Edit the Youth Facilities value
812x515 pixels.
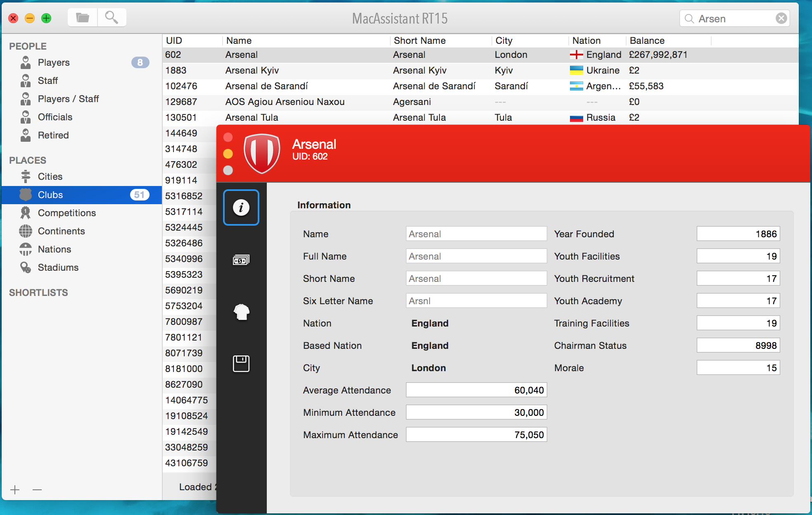(x=738, y=256)
